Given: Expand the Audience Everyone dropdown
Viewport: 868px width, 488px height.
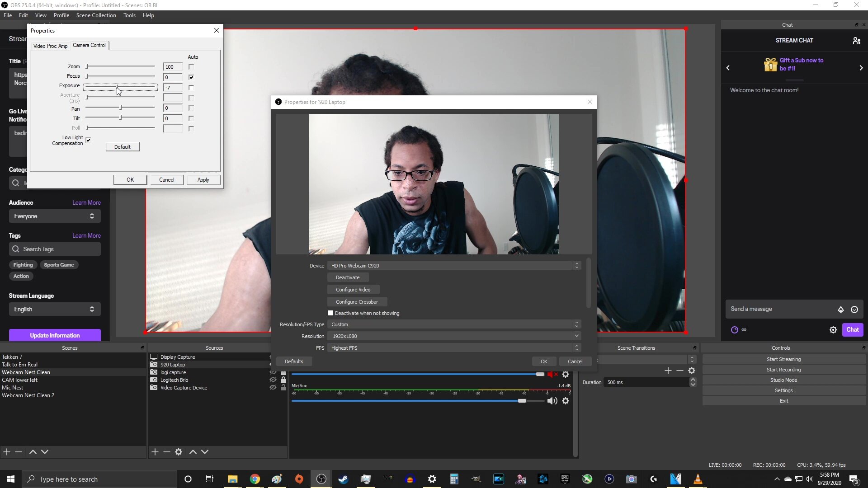Looking at the screenshot, I should (x=55, y=216).
